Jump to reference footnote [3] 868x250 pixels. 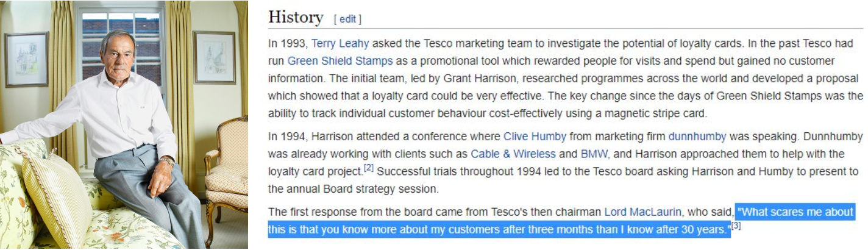(736, 226)
